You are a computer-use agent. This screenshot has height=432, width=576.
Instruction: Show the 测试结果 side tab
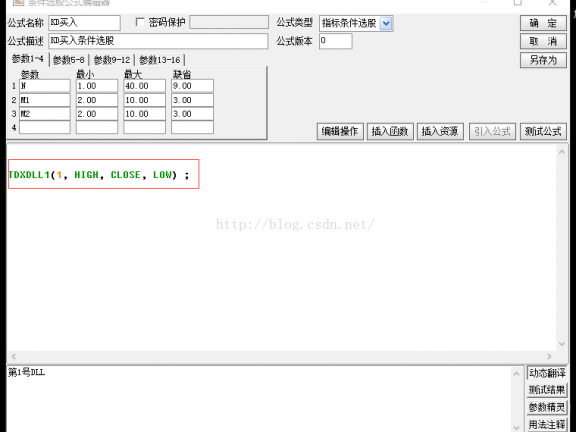click(547, 390)
